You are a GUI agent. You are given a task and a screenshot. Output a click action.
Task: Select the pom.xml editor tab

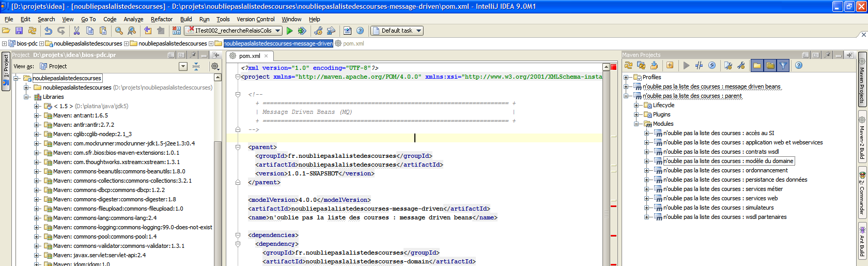pyautogui.click(x=250, y=56)
